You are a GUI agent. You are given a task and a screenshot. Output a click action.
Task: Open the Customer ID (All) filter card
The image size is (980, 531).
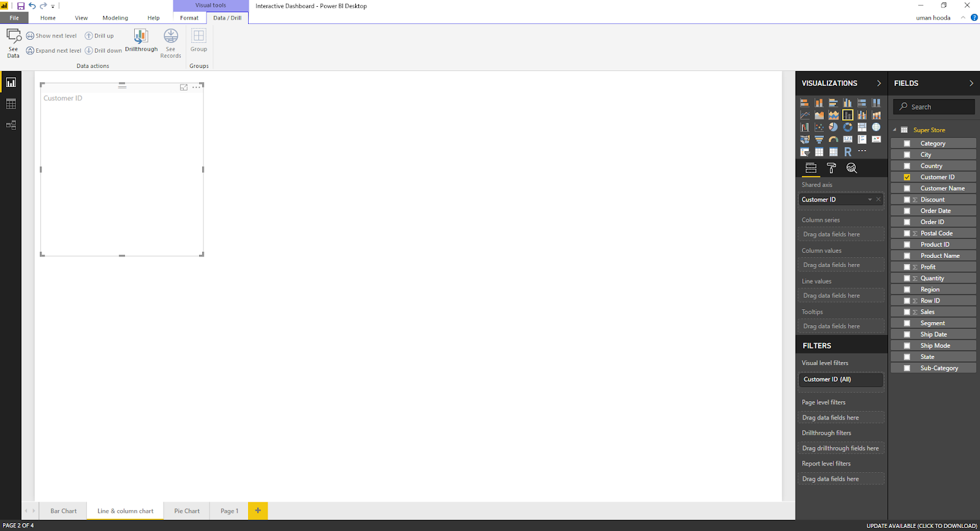[841, 380]
